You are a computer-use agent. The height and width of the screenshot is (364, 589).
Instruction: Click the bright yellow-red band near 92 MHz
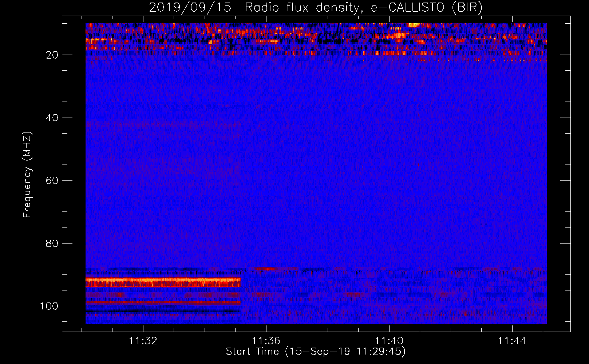pyautogui.click(x=163, y=282)
